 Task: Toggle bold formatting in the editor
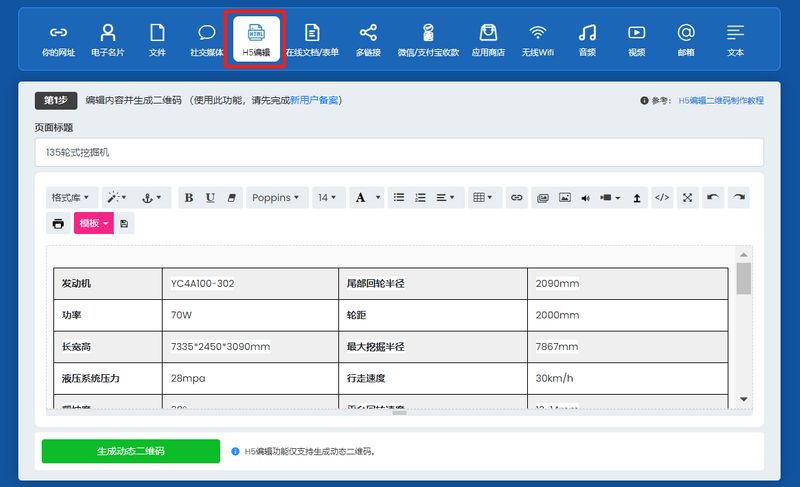189,198
